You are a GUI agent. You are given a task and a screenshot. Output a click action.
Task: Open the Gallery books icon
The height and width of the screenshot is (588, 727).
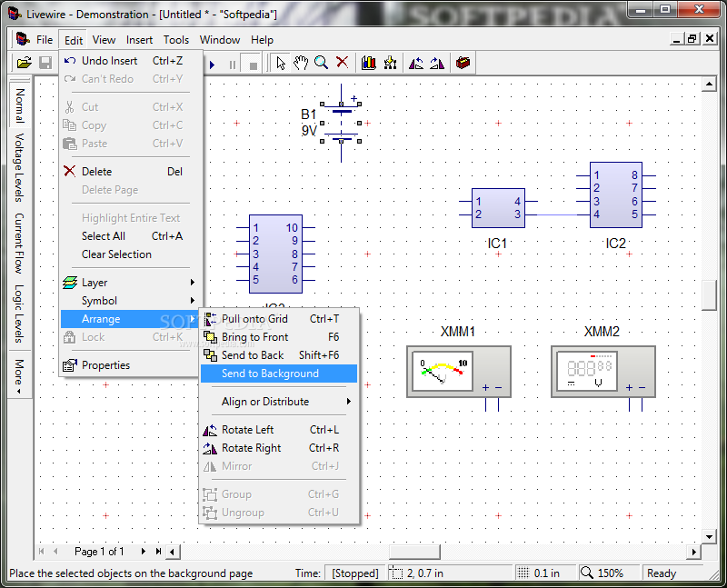click(369, 63)
